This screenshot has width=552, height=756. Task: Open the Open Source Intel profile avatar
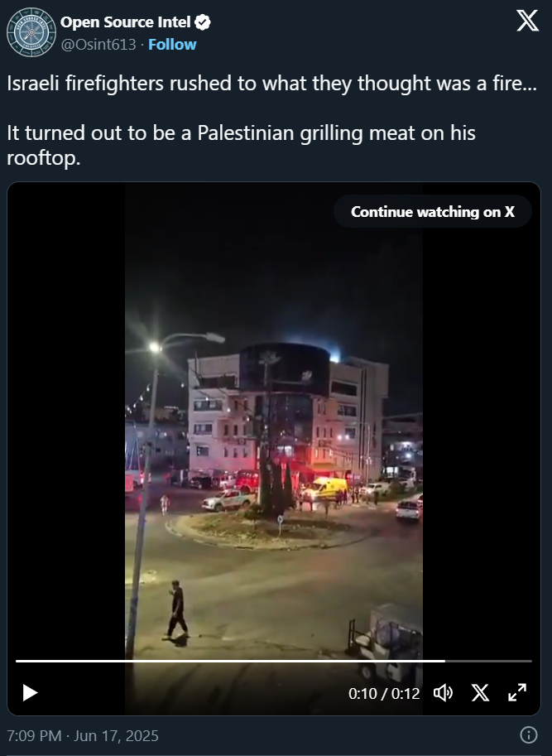point(31,32)
